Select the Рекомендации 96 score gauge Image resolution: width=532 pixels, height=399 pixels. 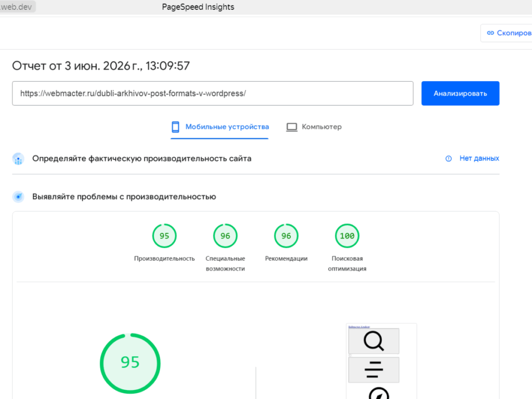tap(286, 236)
